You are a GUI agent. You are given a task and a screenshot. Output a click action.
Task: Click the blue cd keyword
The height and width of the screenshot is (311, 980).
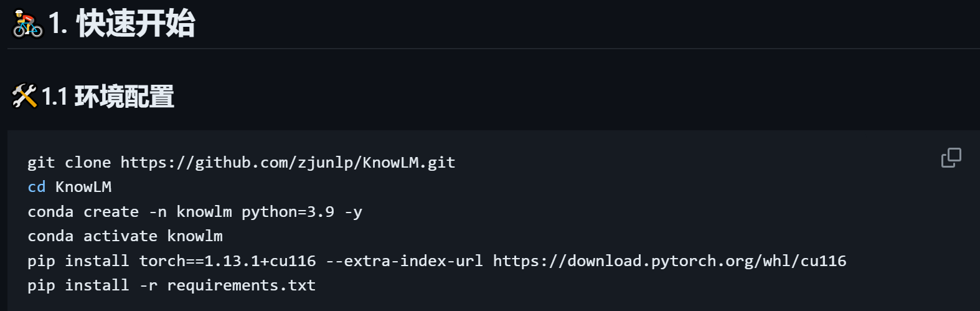tap(36, 187)
